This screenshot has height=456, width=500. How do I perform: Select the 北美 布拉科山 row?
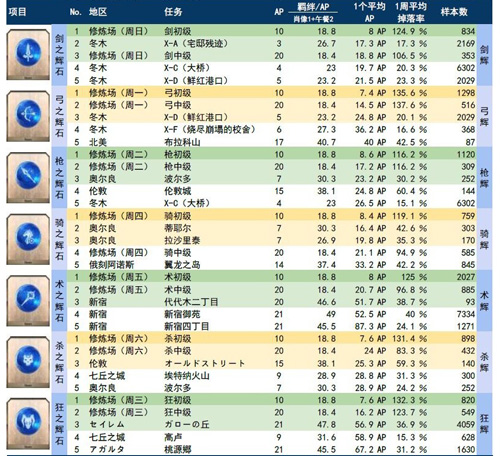[272, 142]
